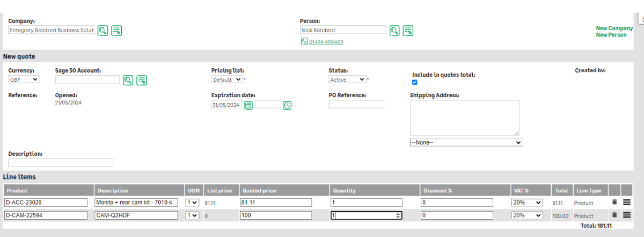Image resolution: width=644 pixels, height=237 pixels.
Task: Open UOM dropdown for D-CAM-22594 row
Action: click(x=192, y=215)
